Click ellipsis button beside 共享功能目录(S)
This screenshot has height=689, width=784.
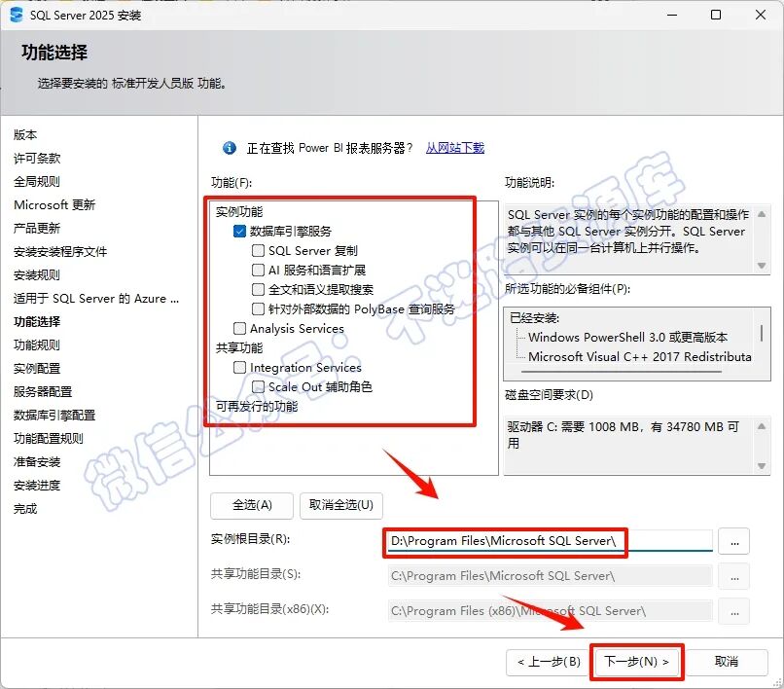pos(734,576)
